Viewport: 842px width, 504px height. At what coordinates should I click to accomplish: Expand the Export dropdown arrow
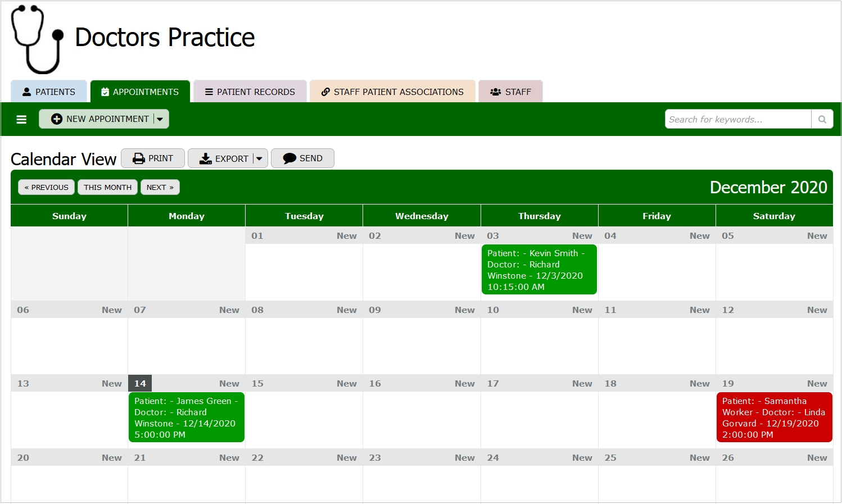[x=259, y=158]
